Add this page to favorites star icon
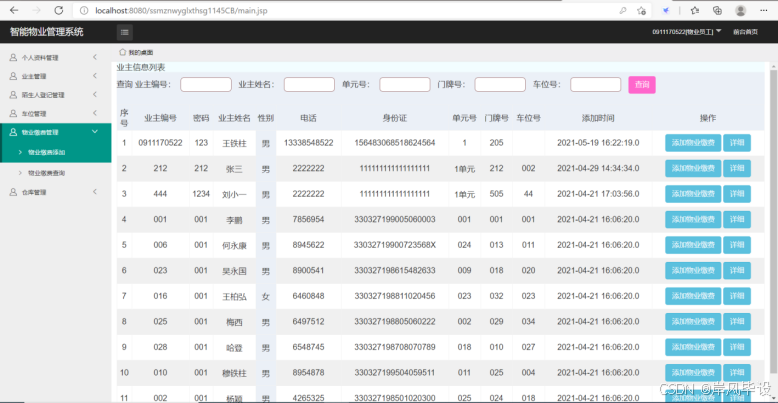778x403 pixels. click(642, 10)
